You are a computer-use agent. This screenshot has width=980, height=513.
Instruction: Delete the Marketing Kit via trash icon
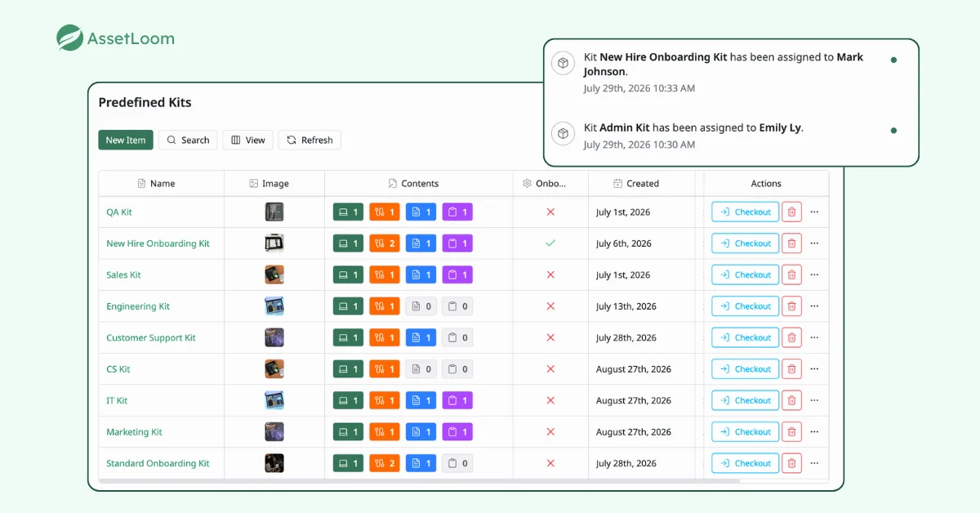(791, 432)
